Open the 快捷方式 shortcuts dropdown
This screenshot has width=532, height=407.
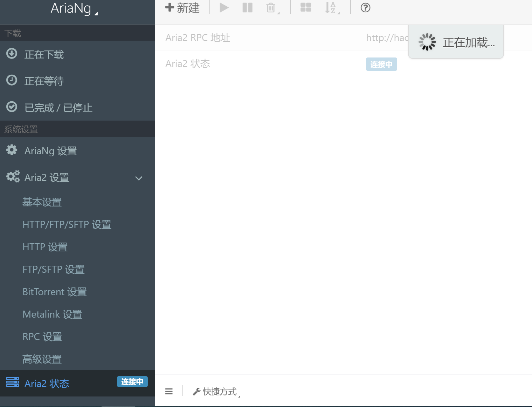click(216, 392)
